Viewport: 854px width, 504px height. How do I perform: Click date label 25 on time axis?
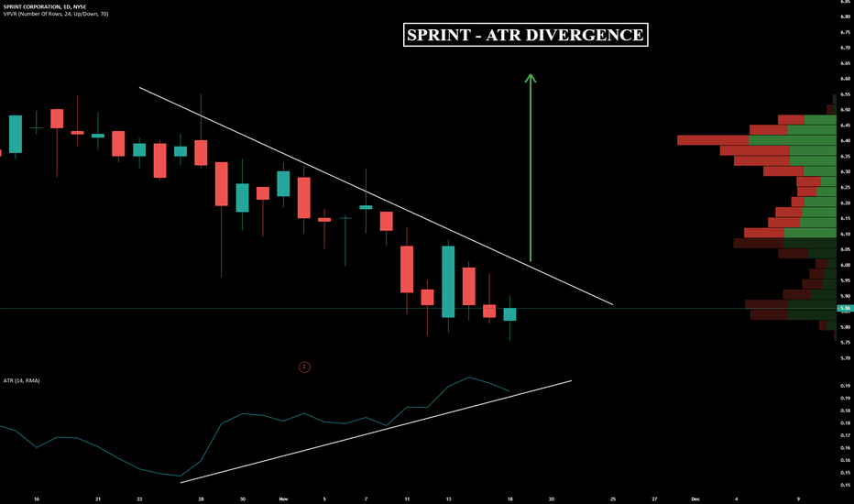point(613,499)
